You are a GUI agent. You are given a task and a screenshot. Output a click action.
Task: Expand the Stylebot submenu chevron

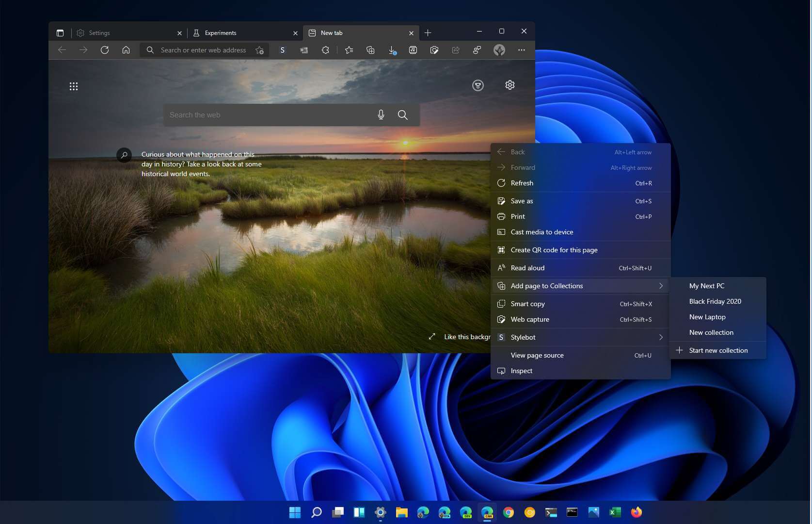661,337
